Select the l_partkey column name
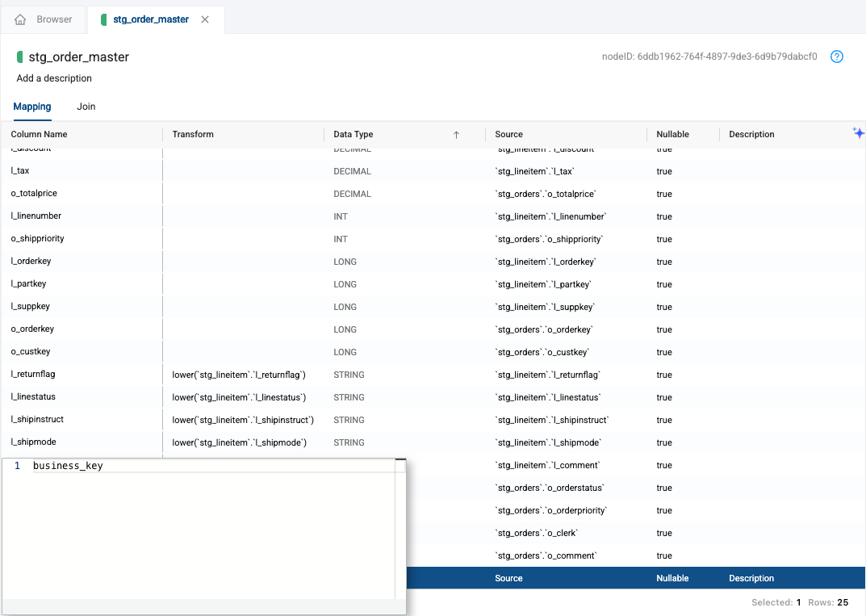 [x=29, y=284]
